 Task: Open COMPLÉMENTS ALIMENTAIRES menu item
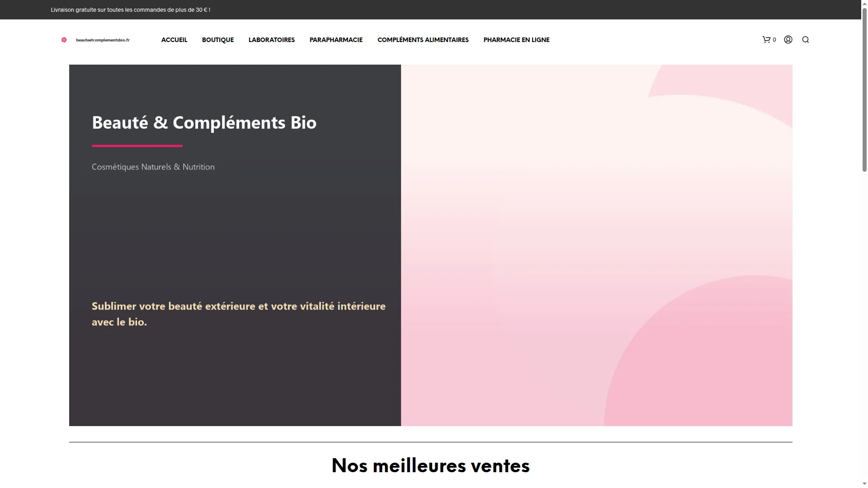click(x=423, y=40)
